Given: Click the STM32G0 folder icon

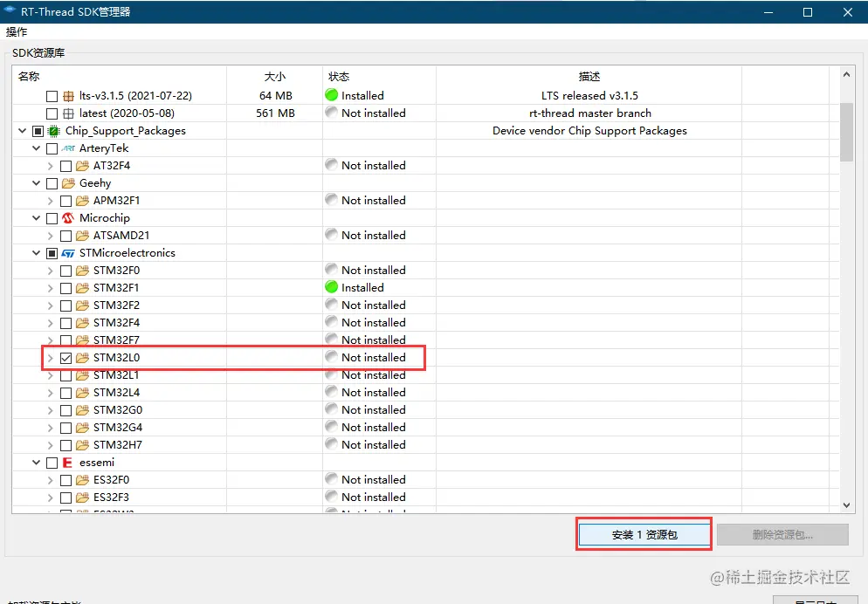Looking at the screenshot, I should click(x=82, y=410).
